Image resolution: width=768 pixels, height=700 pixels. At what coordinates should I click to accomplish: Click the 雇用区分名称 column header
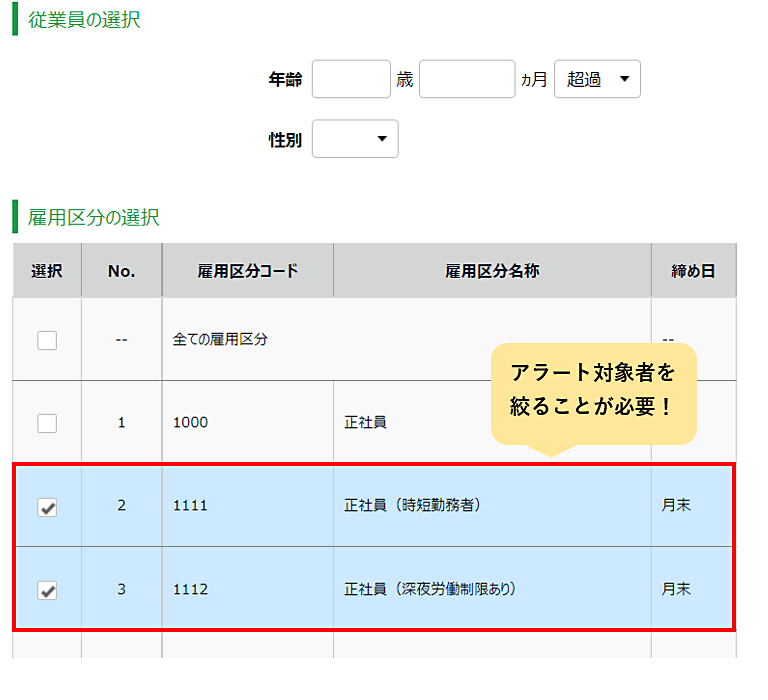[492, 270]
